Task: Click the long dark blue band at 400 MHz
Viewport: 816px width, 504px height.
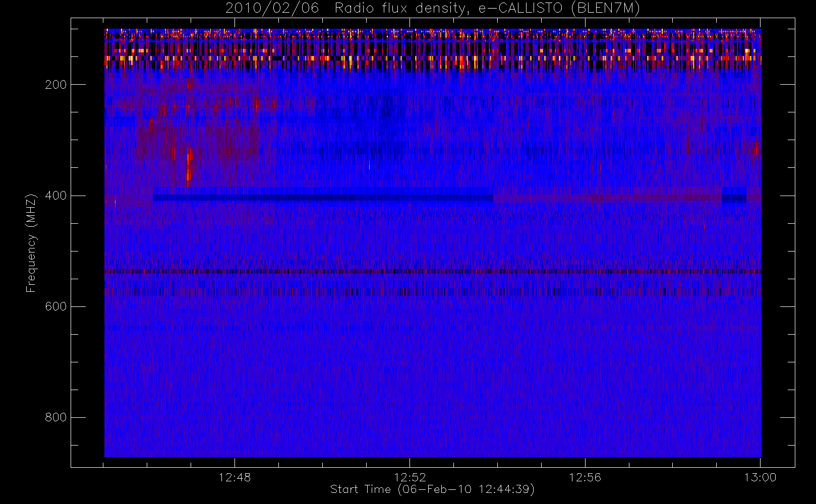Action: 323,198
